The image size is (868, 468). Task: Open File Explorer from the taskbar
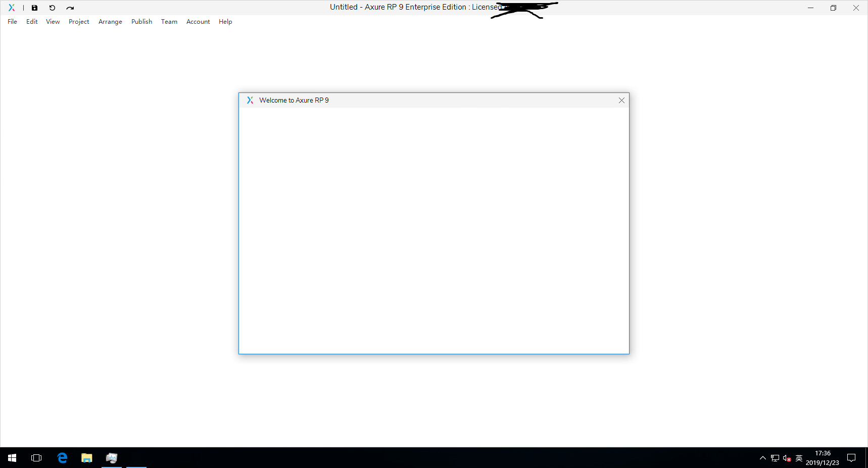(x=87, y=458)
